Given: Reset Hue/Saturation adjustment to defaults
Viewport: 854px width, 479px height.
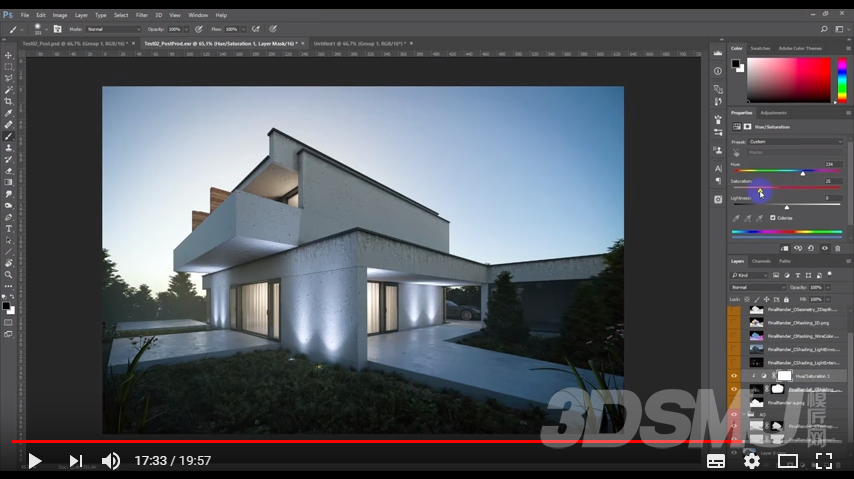Looking at the screenshot, I should pos(811,248).
